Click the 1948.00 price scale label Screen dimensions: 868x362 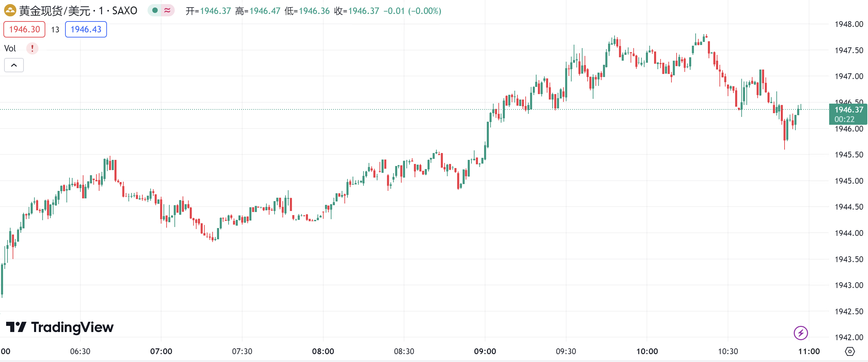[849, 24]
